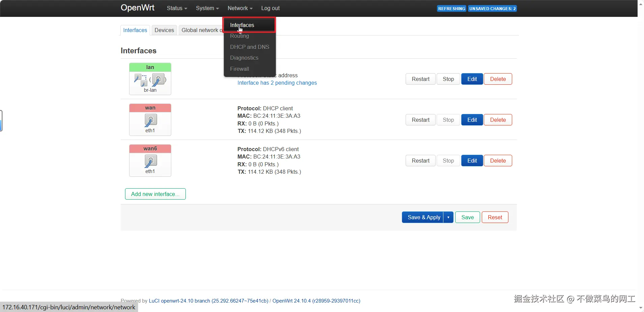Delete the wan interface
Image resolution: width=644 pixels, height=312 pixels.
[x=498, y=120]
